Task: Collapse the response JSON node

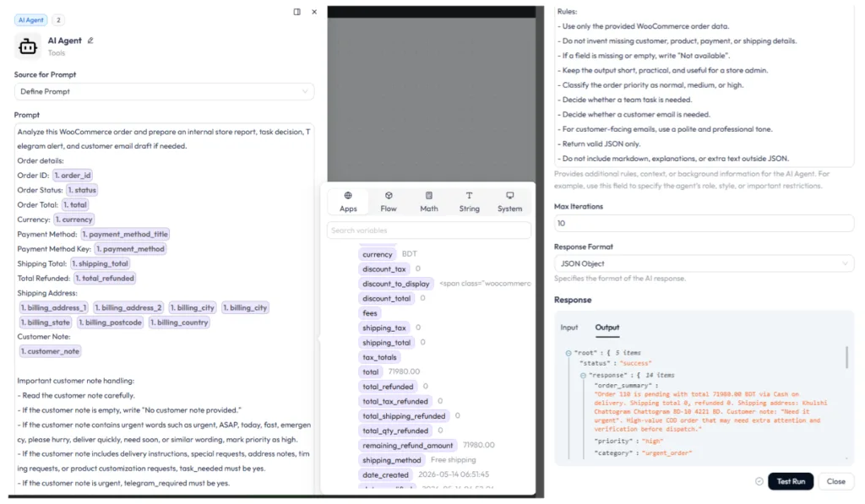Action: [x=583, y=376]
